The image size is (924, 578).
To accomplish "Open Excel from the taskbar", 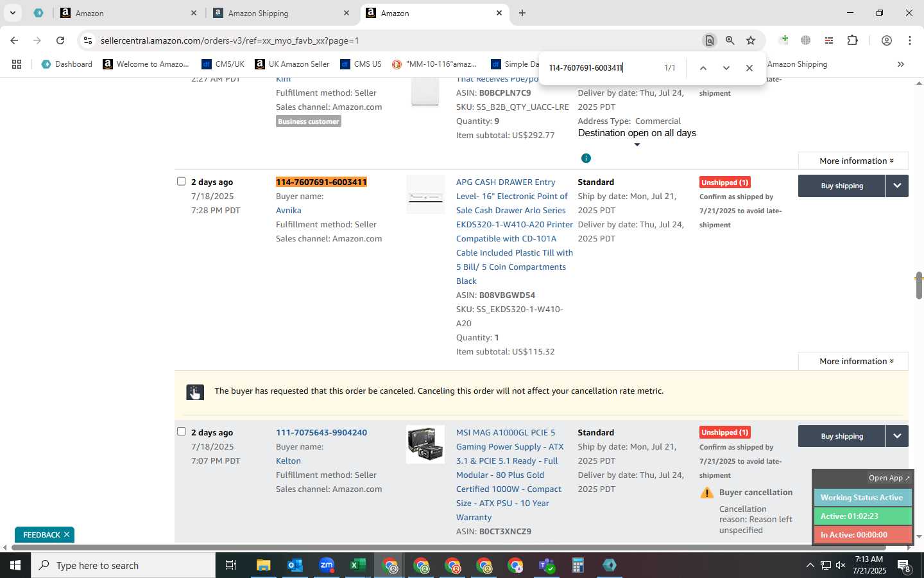I will click(x=358, y=565).
